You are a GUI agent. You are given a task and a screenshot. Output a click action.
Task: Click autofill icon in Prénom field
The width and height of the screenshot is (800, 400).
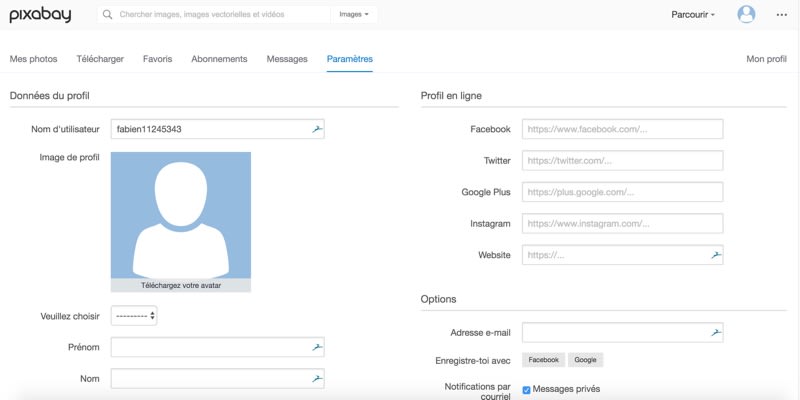317,347
